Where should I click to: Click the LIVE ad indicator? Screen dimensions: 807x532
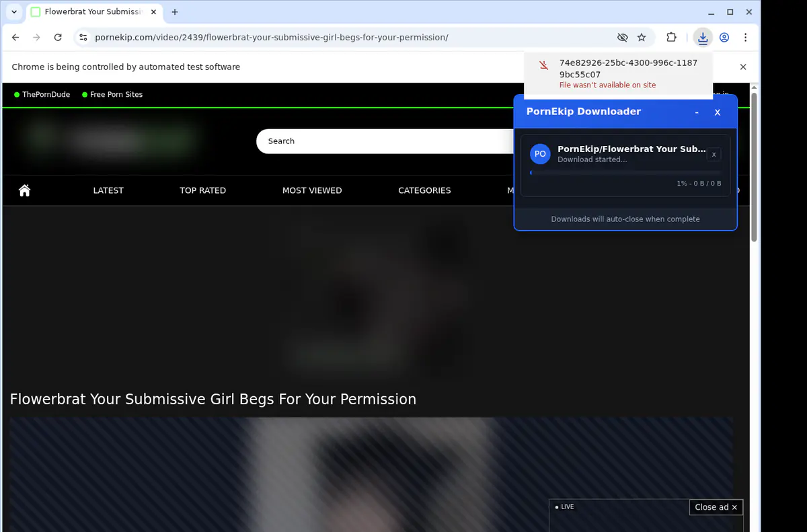[x=565, y=506]
